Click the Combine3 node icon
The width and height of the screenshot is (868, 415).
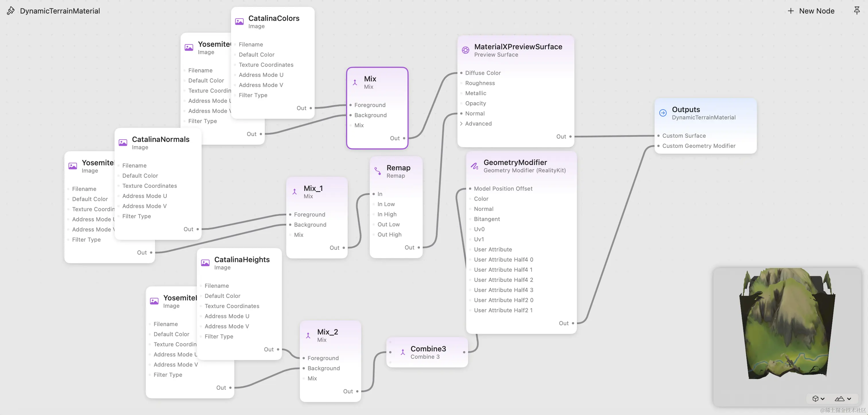[x=403, y=352]
